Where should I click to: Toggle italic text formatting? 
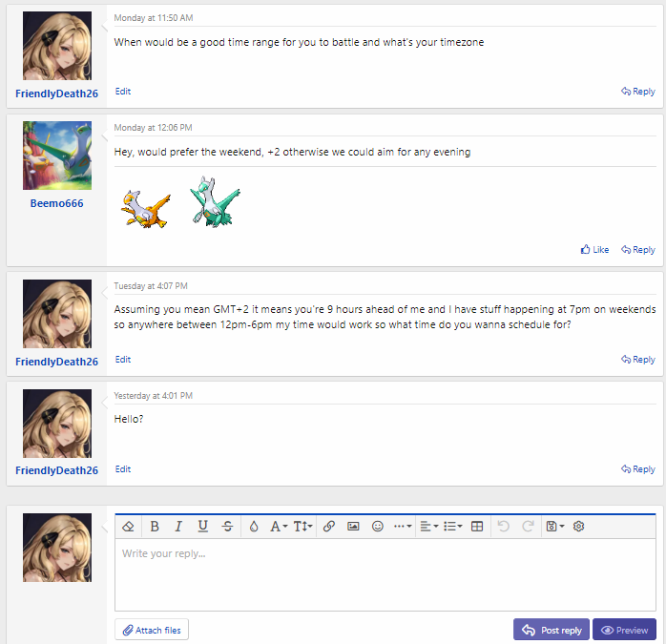pos(178,526)
